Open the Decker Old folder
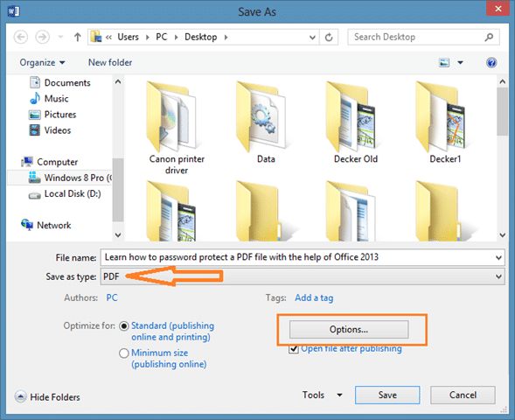The width and height of the screenshot is (515, 420). click(x=356, y=122)
